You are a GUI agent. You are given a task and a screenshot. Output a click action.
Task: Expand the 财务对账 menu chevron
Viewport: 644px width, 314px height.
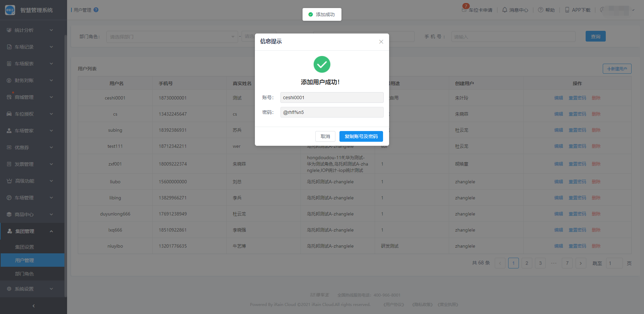pos(51,80)
